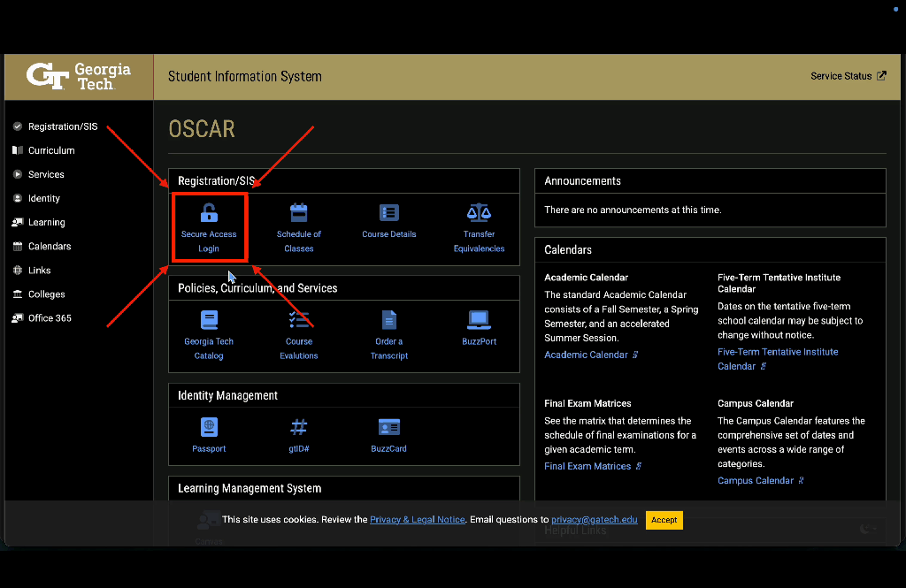The height and width of the screenshot is (588, 906).
Task: Open the BuzzCard ID card icon
Action: click(389, 427)
